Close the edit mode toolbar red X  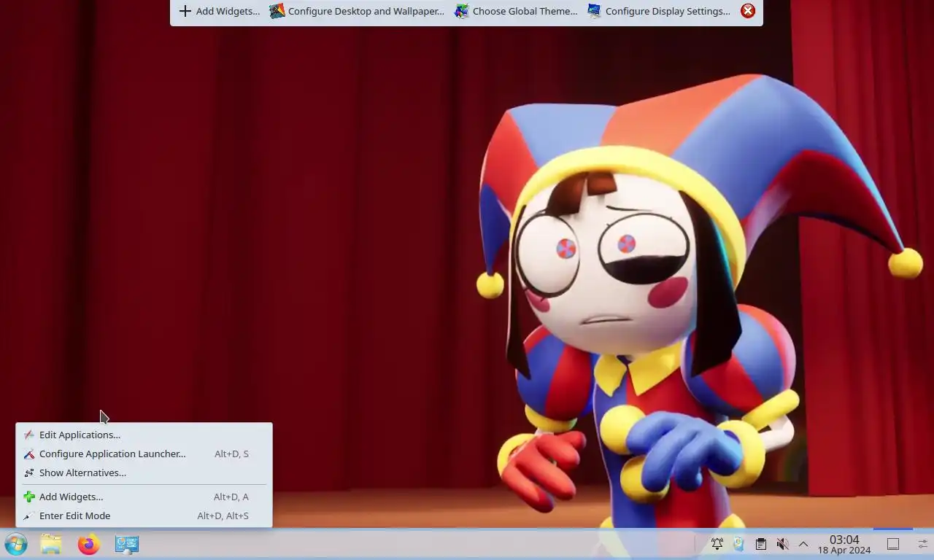(748, 11)
